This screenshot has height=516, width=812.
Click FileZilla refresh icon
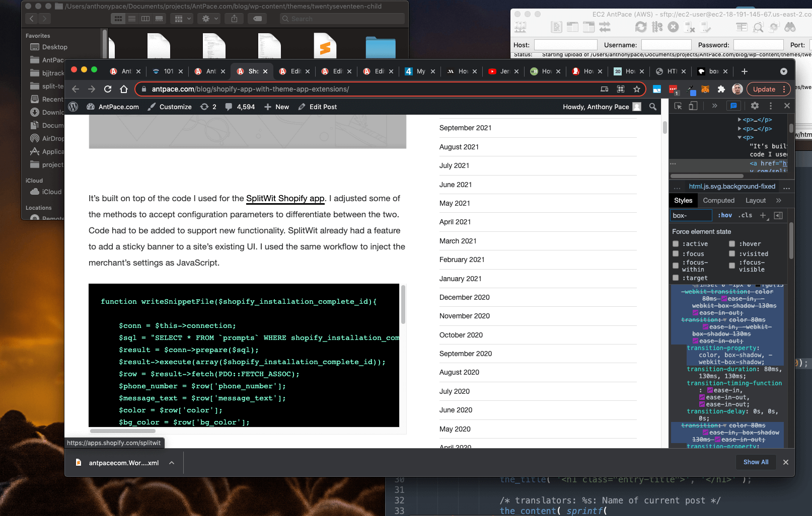[641, 27]
